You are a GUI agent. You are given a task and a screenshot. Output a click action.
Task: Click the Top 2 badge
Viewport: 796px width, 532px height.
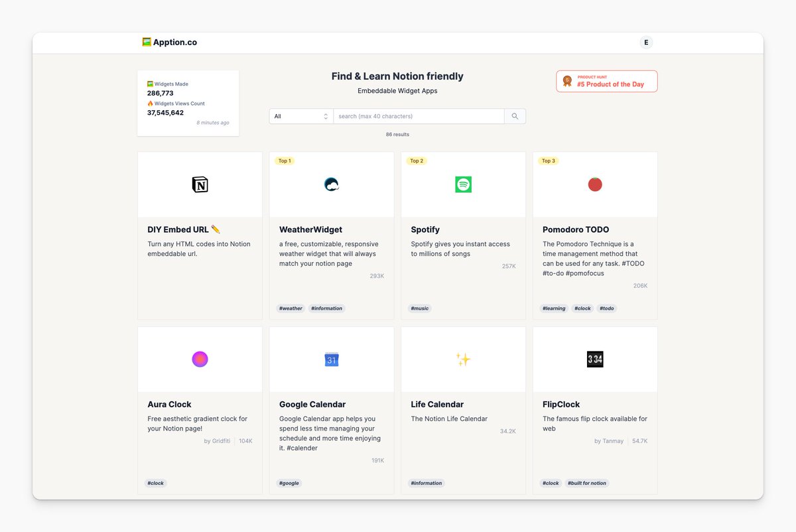[x=417, y=161]
